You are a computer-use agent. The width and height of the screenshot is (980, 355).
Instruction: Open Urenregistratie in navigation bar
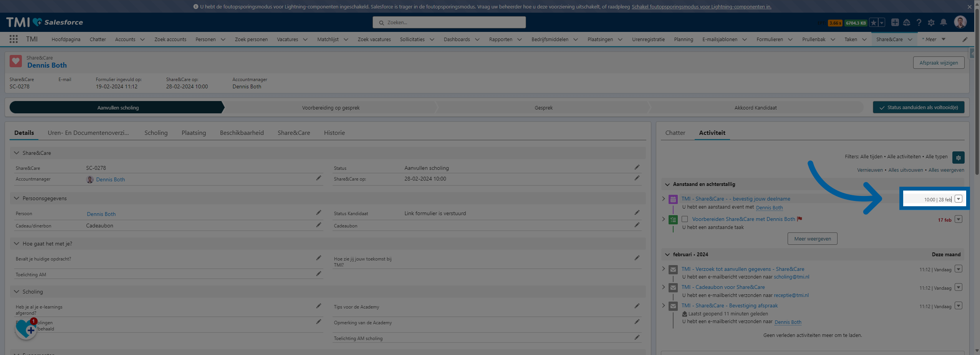648,39
